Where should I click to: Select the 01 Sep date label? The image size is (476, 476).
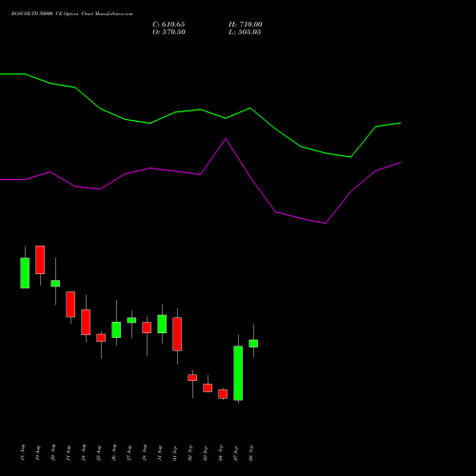(175, 453)
